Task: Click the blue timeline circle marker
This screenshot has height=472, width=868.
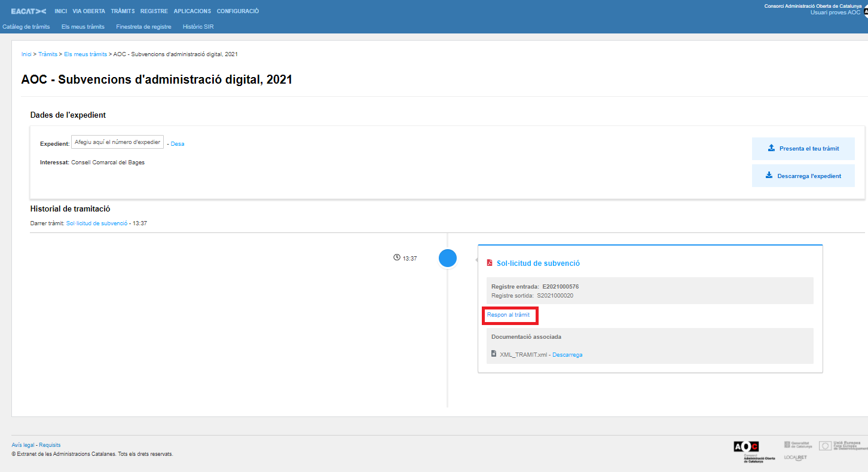Action: (448, 258)
